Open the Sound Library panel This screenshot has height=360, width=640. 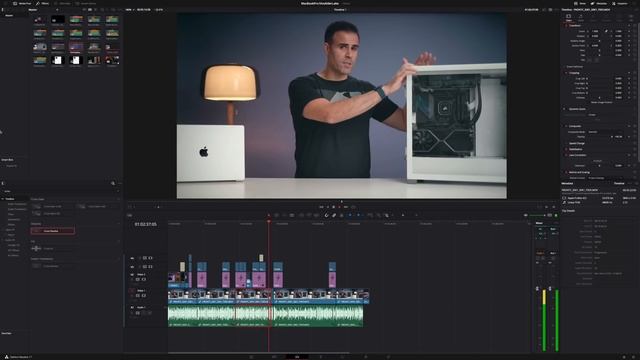86,3
